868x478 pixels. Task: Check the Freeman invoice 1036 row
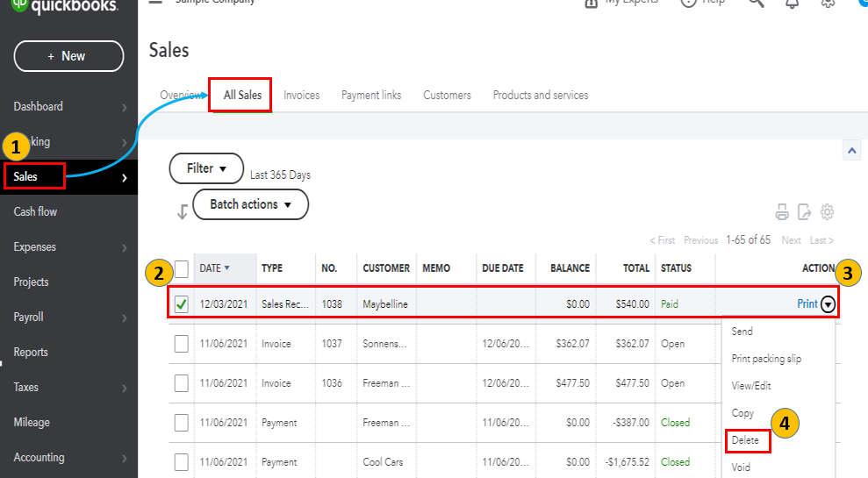coord(182,383)
